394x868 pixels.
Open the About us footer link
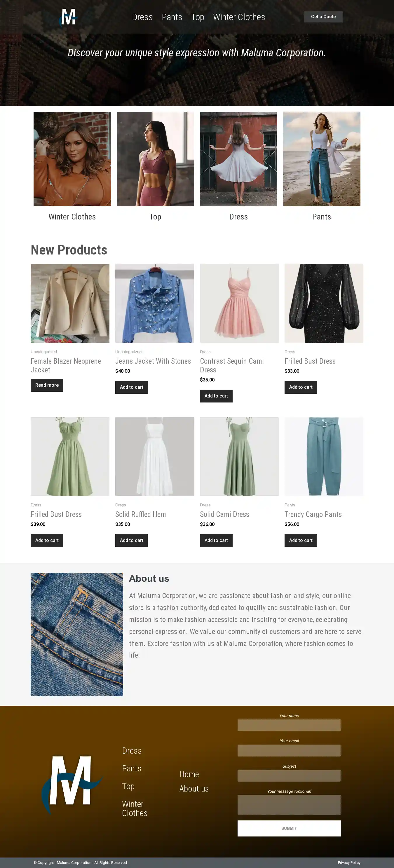[194, 789]
